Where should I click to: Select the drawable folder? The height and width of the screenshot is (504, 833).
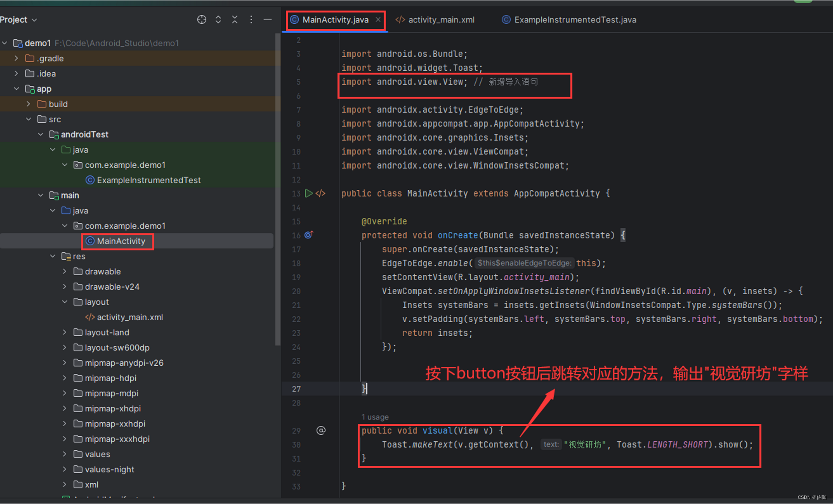coord(97,271)
